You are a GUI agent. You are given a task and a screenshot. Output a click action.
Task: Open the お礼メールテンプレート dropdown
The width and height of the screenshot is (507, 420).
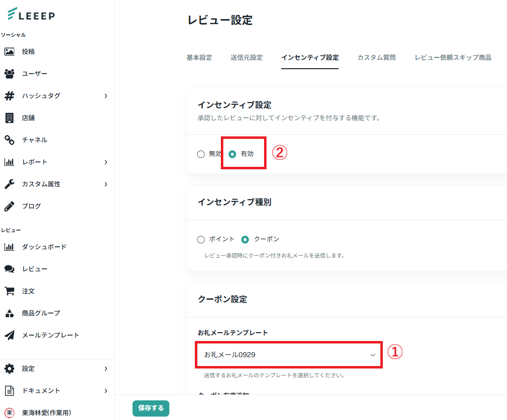289,354
